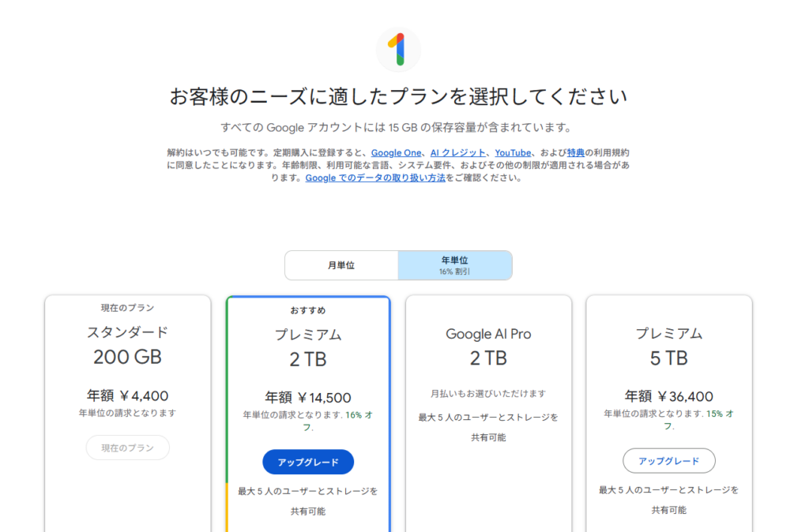The width and height of the screenshot is (809, 532).
Task: Click 月払いもお選びいただけます text
Action: [488, 393]
